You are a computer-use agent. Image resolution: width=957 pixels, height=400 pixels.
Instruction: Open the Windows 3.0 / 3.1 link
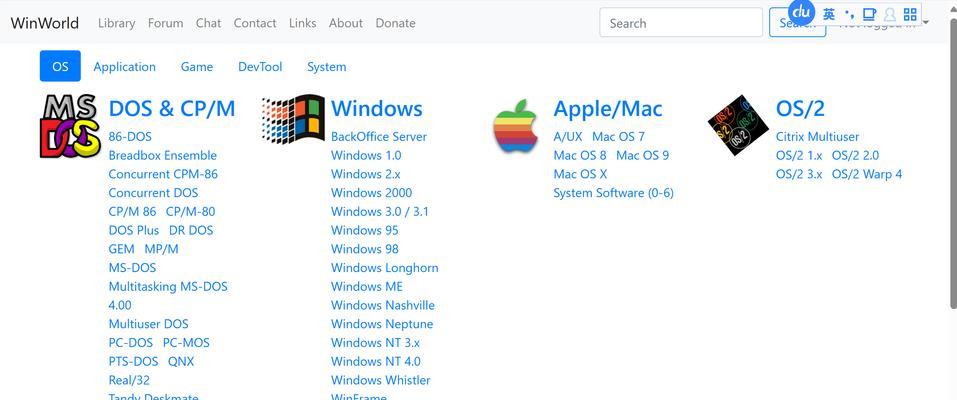point(380,212)
